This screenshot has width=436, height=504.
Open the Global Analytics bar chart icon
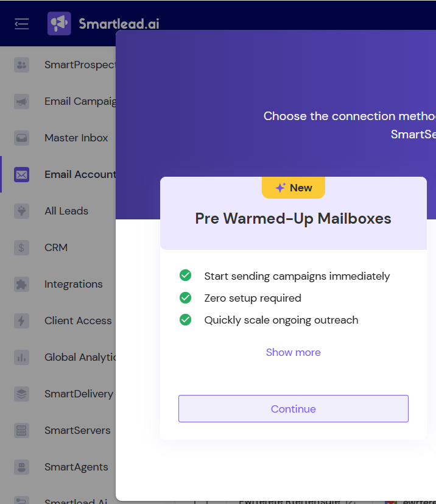[22, 357]
